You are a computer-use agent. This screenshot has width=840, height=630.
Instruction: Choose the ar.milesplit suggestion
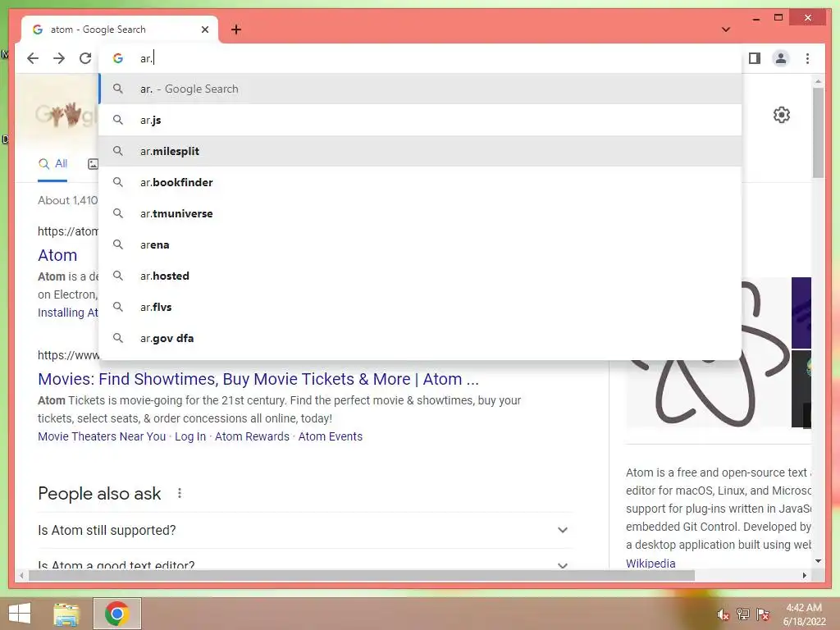421,151
